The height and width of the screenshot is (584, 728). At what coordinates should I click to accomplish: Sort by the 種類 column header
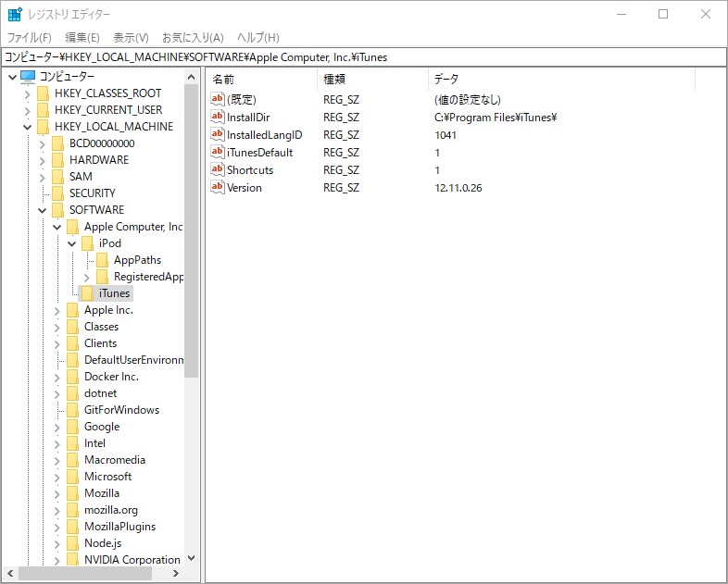373,80
